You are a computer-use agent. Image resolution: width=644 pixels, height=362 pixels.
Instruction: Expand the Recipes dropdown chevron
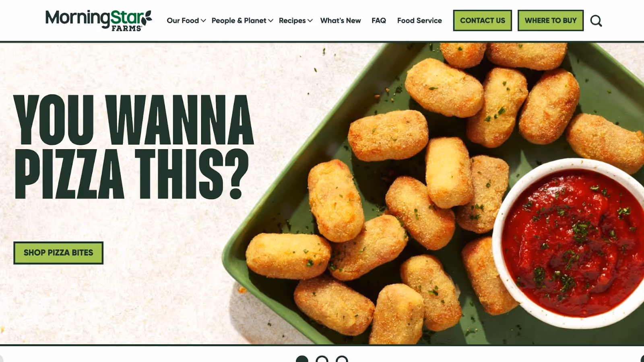coord(310,21)
